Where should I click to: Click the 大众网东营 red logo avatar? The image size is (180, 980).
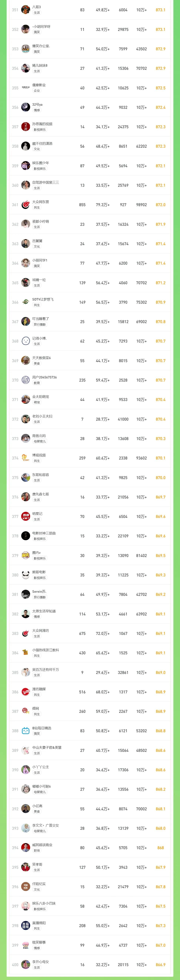coord(26,205)
